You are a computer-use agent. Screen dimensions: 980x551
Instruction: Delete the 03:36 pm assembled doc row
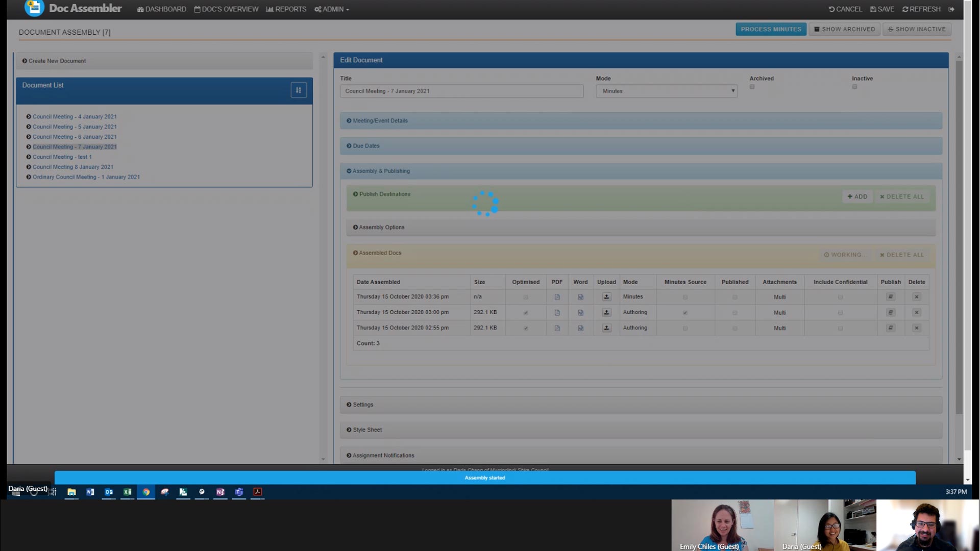tap(917, 297)
